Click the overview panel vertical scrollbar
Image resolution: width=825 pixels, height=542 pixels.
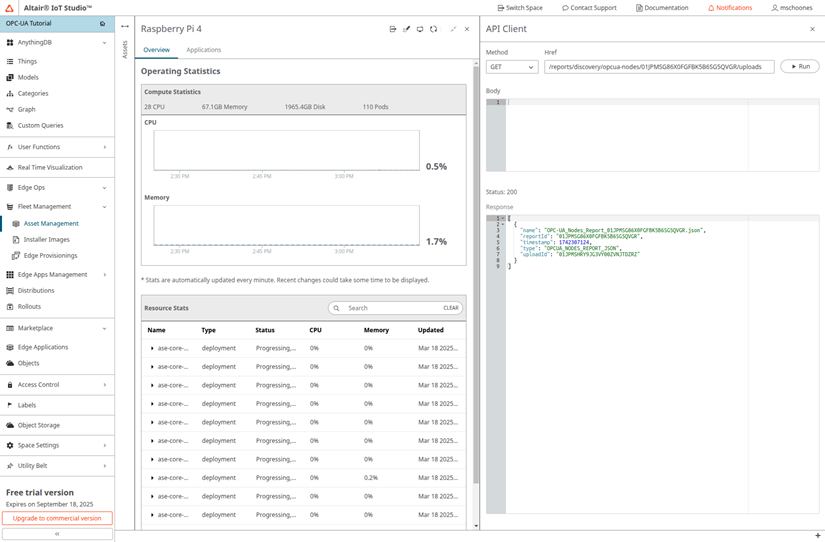coord(476,274)
